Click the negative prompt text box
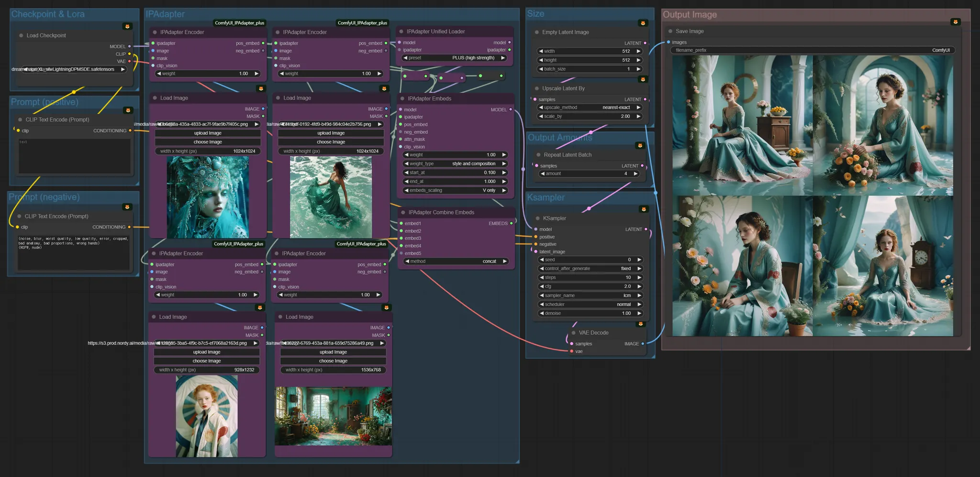Image resolution: width=980 pixels, height=477 pixels. 73,251
